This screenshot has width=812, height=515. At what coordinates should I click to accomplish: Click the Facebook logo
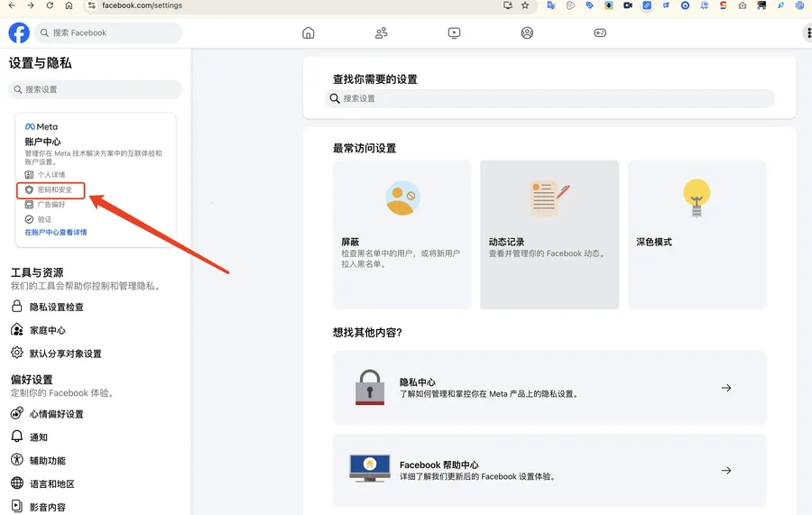(19, 32)
